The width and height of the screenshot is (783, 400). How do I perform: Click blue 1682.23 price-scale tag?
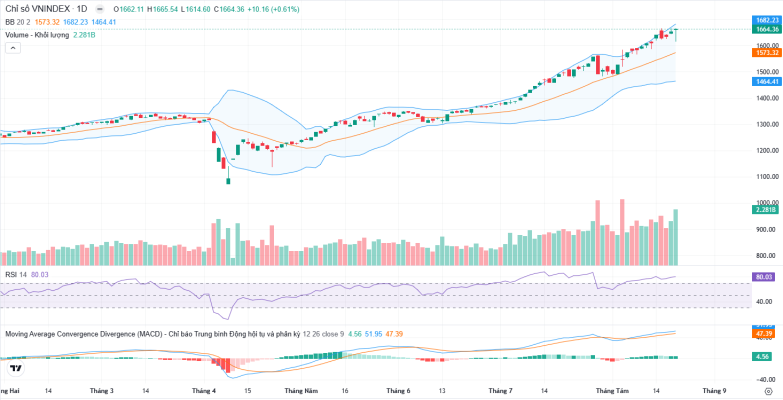click(767, 20)
